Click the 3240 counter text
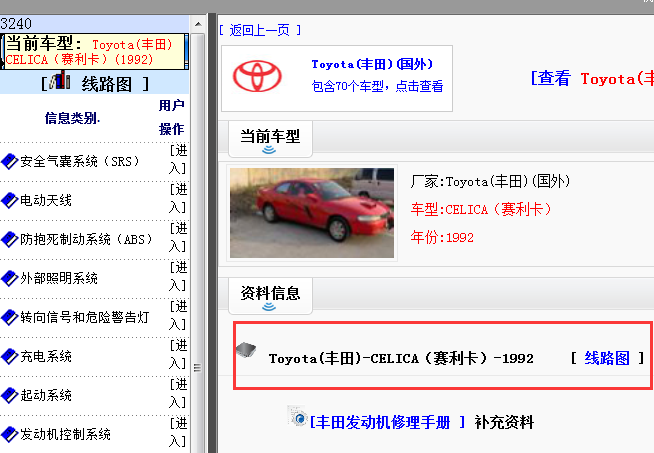 point(16,24)
